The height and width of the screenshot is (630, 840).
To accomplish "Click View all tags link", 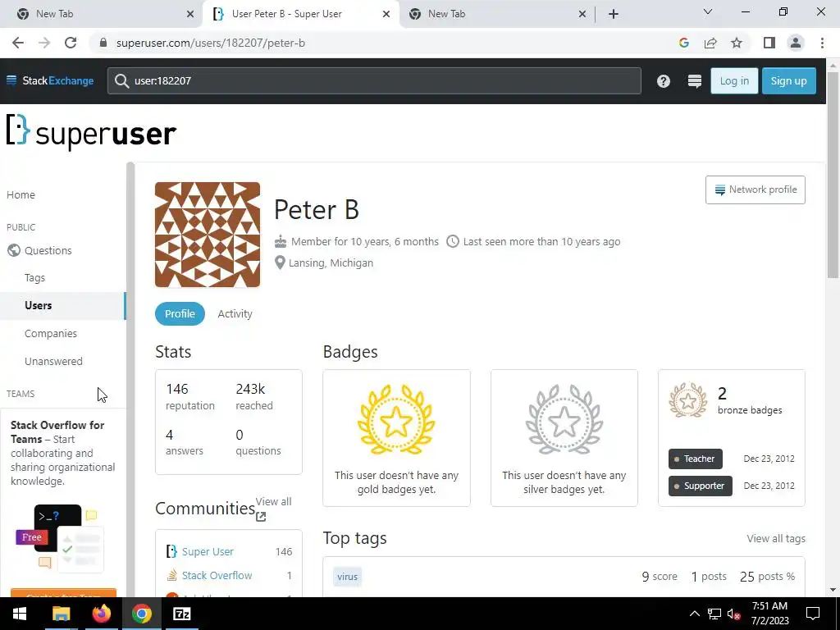I will [776, 539].
